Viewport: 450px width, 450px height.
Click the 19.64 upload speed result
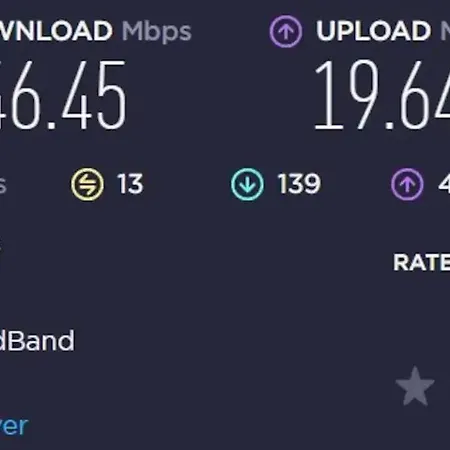point(382,95)
